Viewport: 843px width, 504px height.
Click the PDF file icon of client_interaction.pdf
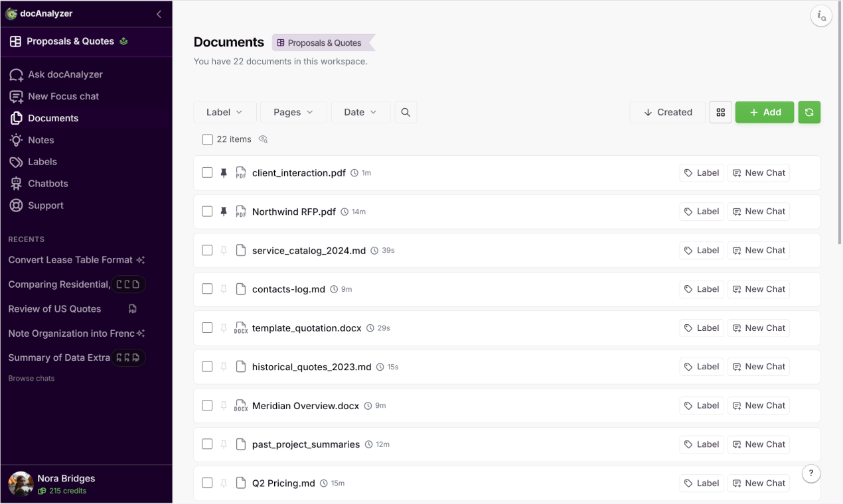(x=241, y=173)
